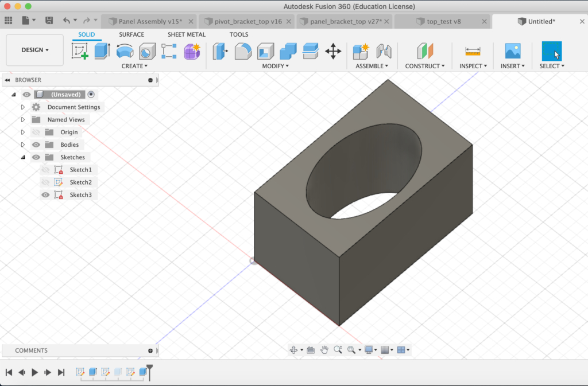Viewport: 588px width, 386px height.
Task: Open the DESIGN workspace dropdown
Action: tap(34, 50)
